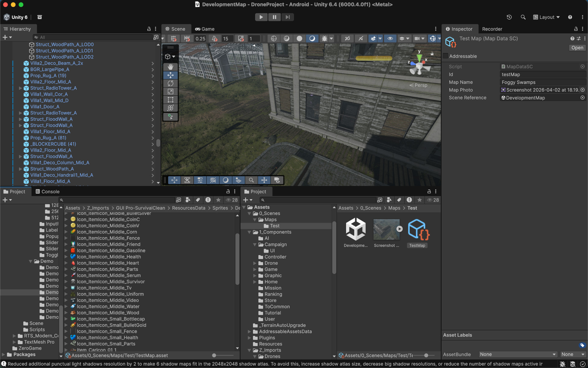Click Maps in the breadcrumb path
588x368 pixels.
394,208
